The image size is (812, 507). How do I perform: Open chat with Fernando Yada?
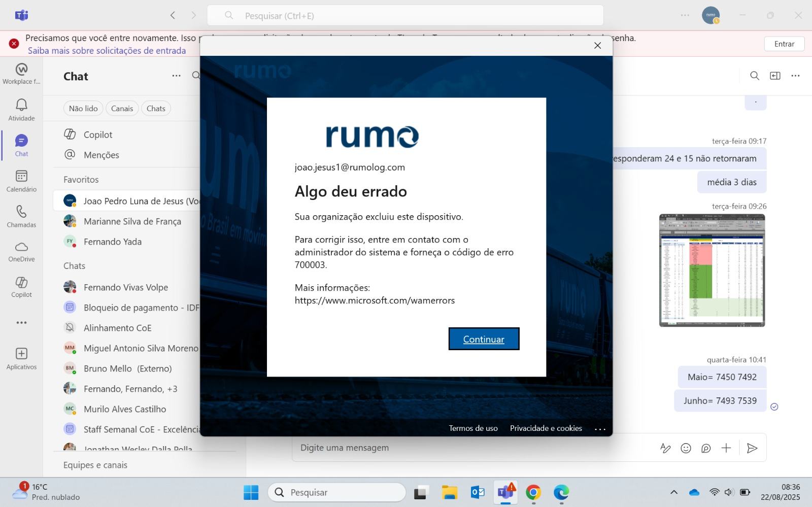coord(127,242)
